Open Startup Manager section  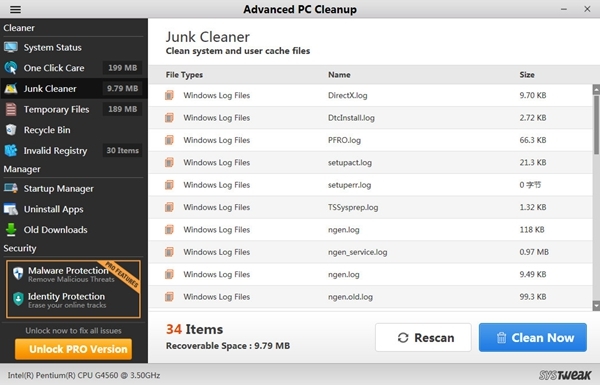74,188
